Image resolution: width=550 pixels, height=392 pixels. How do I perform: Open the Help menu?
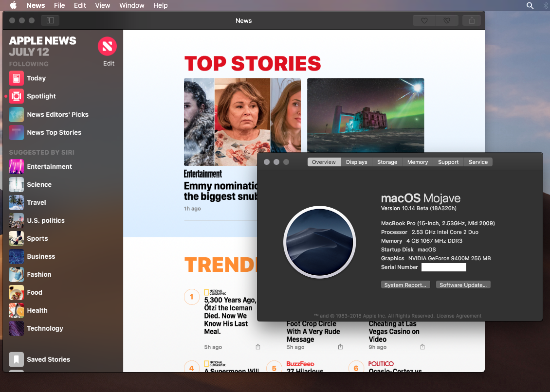click(160, 5)
